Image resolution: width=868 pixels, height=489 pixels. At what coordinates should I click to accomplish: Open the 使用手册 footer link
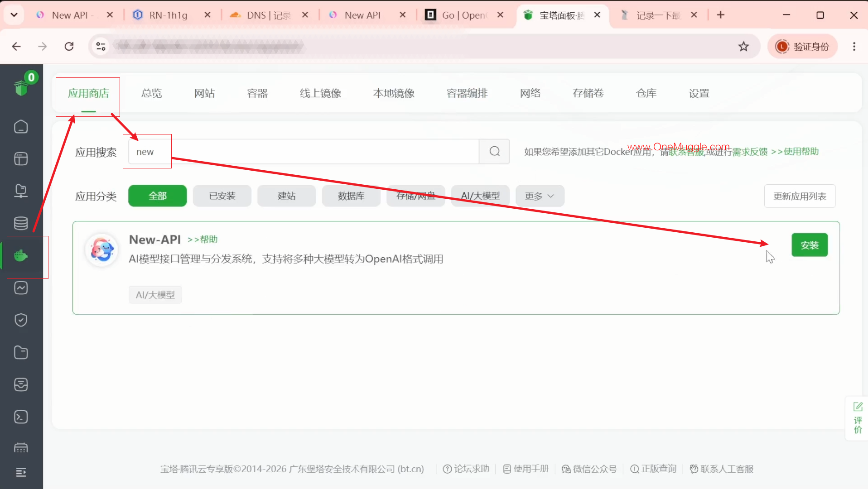pos(526,469)
